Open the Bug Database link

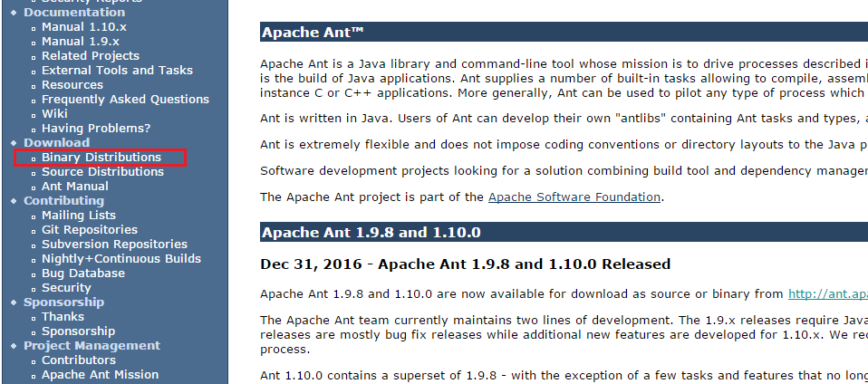[83, 274]
